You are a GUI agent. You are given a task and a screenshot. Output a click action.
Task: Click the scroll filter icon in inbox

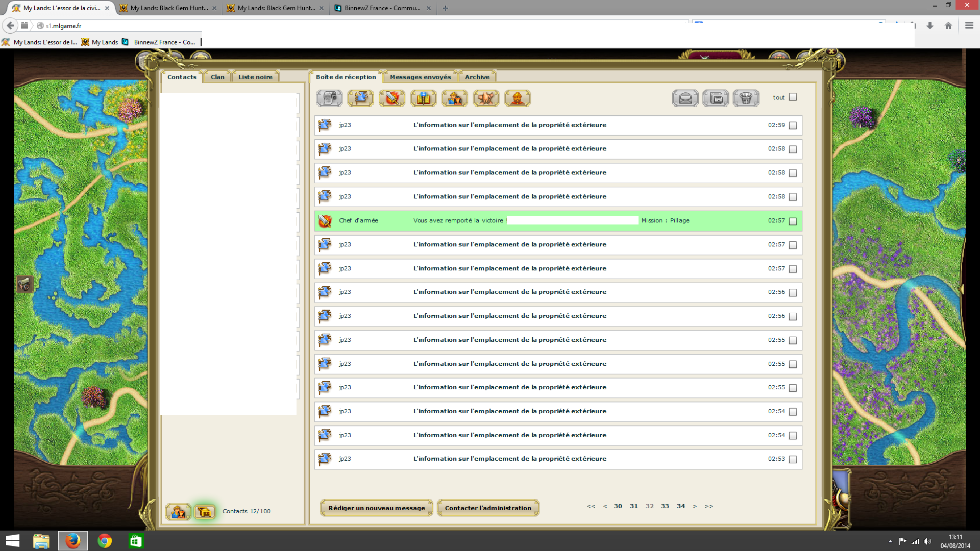tap(329, 98)
